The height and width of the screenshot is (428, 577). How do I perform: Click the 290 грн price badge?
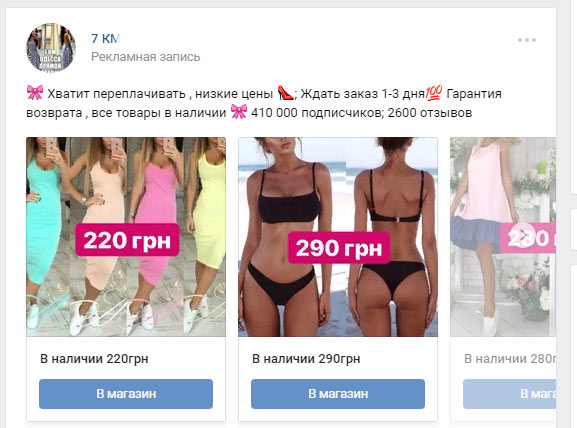point(339,248)
